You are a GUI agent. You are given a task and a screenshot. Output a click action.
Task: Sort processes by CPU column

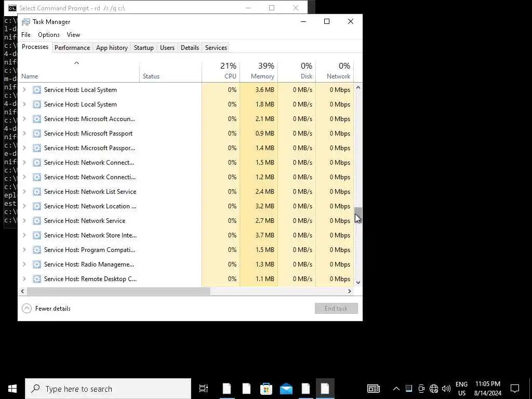tap(221, 71)
